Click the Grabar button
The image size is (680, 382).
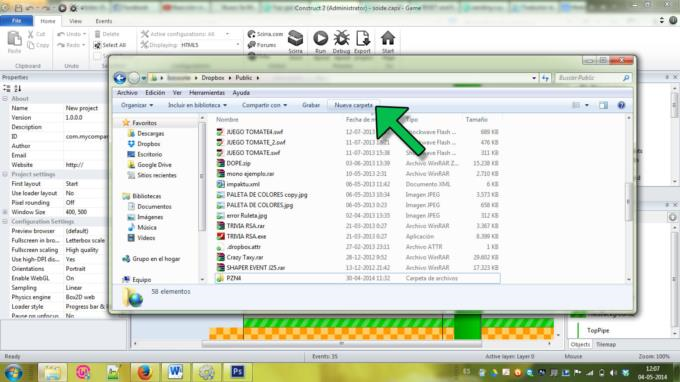311,105
